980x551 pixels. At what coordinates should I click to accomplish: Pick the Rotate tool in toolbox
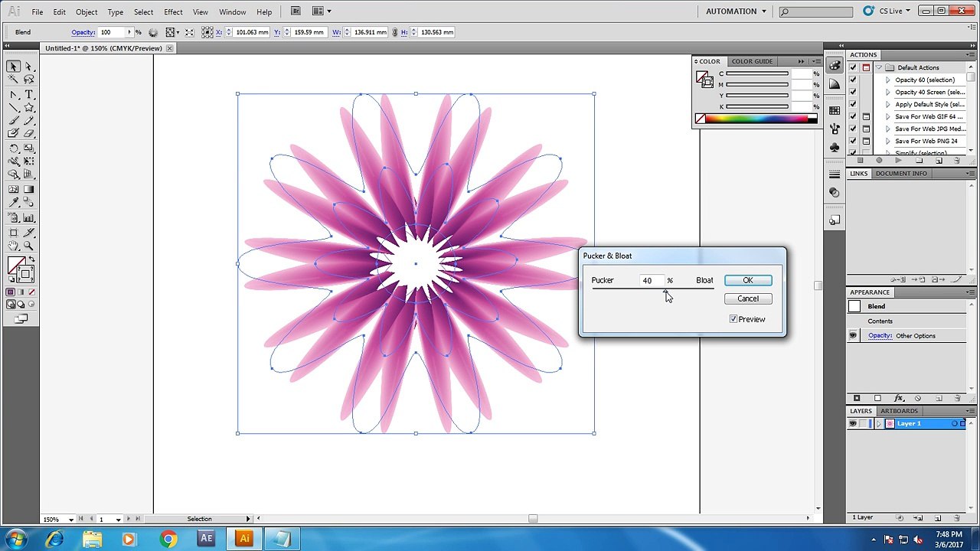[x=14, y=148]
